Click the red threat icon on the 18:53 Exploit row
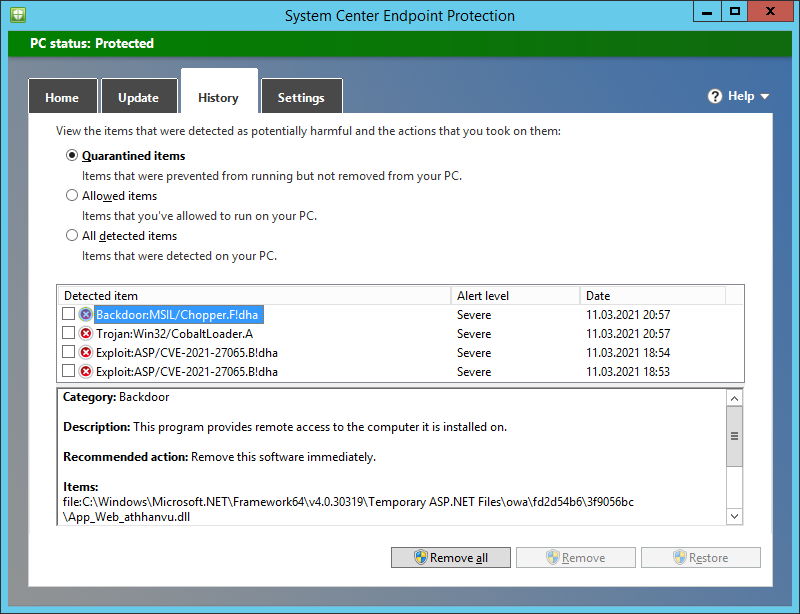 click(86, 372)
